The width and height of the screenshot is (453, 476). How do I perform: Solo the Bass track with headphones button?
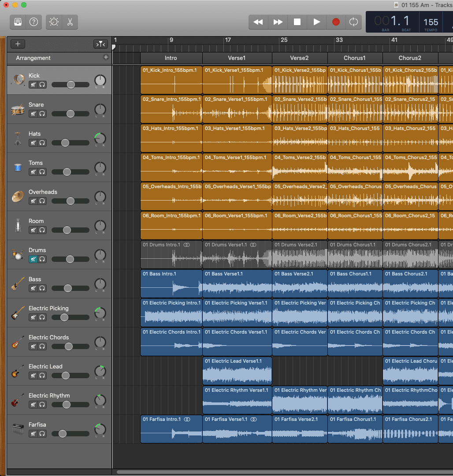42,288
